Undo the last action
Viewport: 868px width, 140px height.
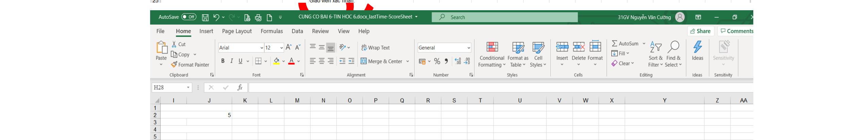216,17
